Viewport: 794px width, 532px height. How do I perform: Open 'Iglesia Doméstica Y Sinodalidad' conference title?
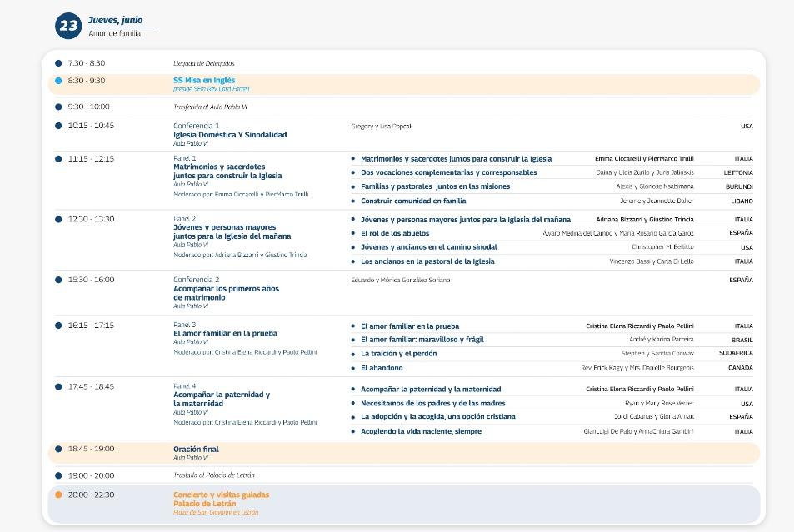(x=230, y=135)
